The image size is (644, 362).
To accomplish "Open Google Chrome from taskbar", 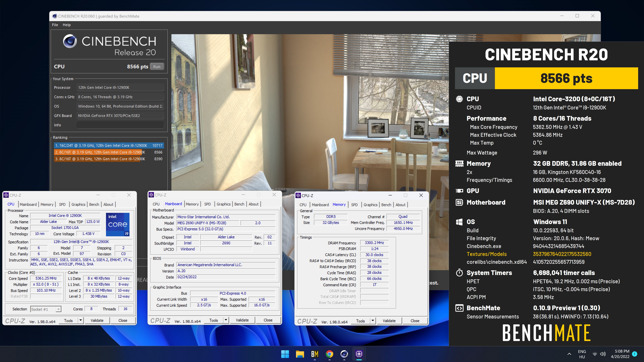I will click(330, 354).
